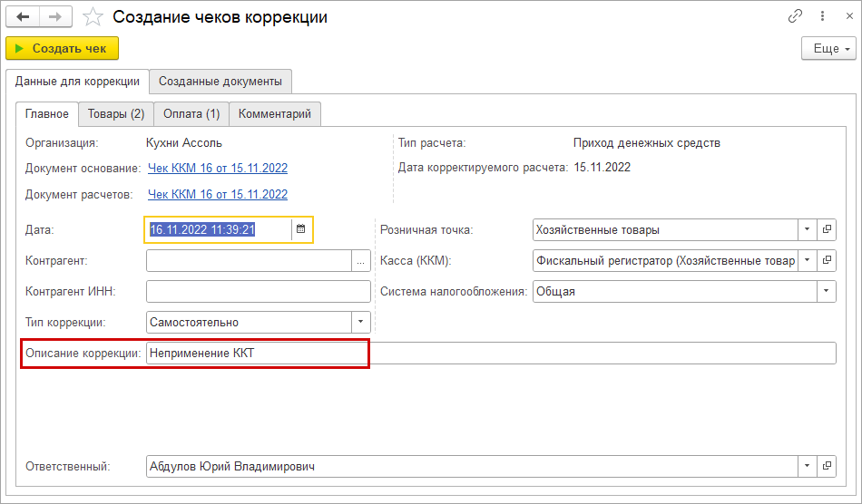
Task: Switch to the Созданные документы tab
Action: point(220,82)
